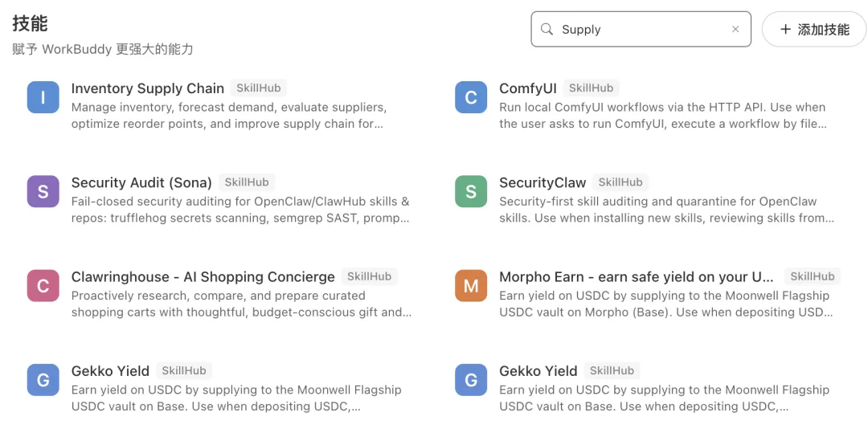Viewport: 868px width, 433px height.
Task: Open Clawringhouse - AI Shopping Concierge title
Action: tap(203, 277)
